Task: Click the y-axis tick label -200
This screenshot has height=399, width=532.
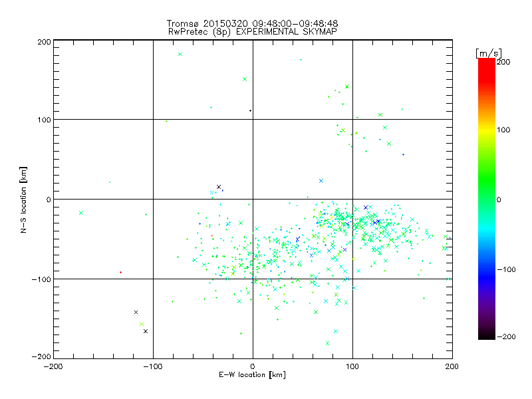Action: 41,356
